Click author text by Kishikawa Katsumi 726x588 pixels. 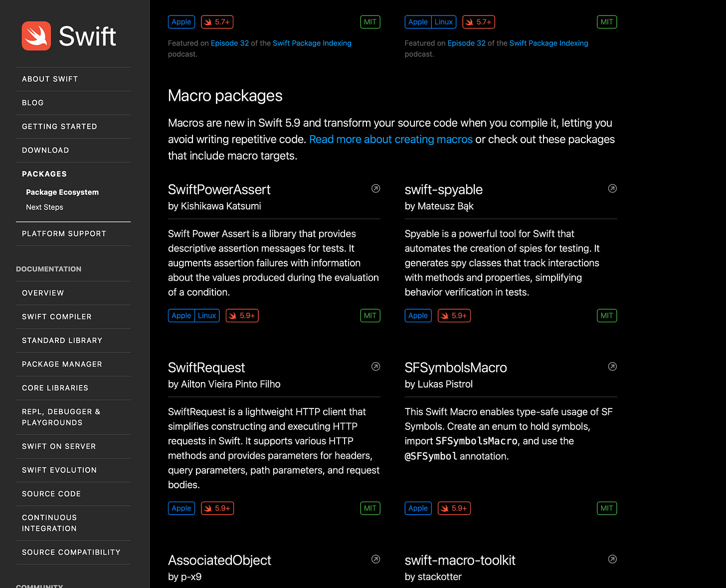click(x=214, y=206)
